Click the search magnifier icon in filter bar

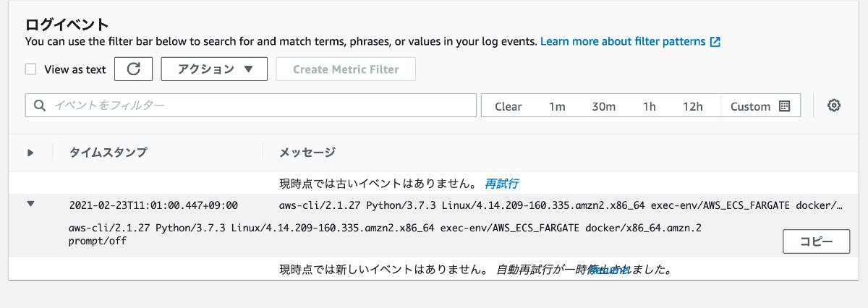[39, 106]
